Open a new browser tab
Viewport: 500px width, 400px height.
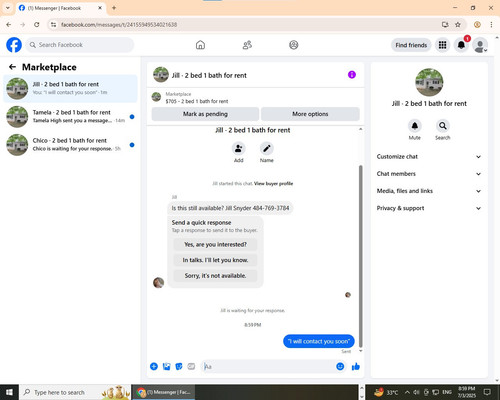114,8
